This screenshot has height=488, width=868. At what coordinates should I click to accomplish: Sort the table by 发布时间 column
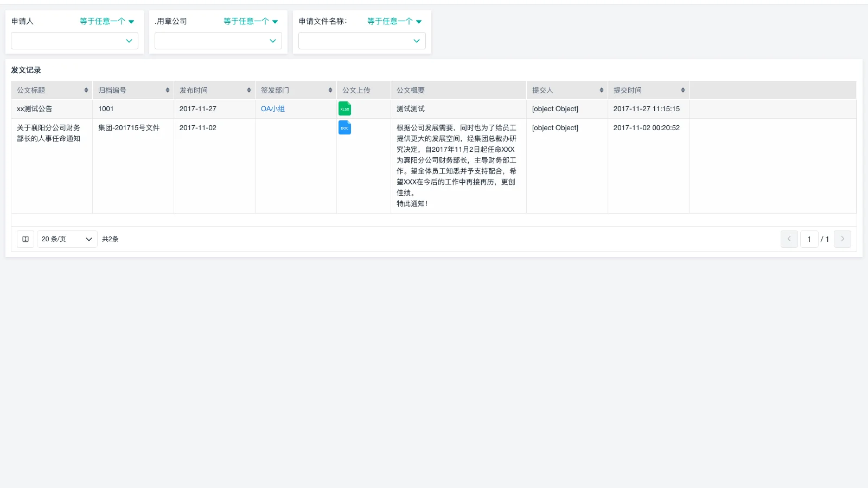pos(249,90)
